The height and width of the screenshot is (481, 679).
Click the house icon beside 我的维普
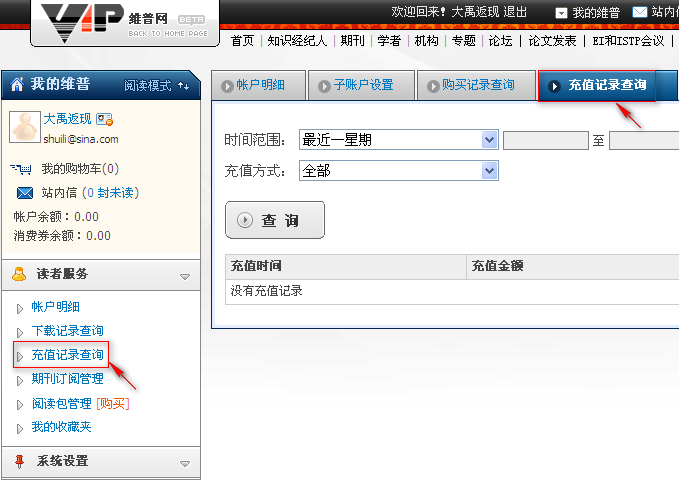pos(17,84)
